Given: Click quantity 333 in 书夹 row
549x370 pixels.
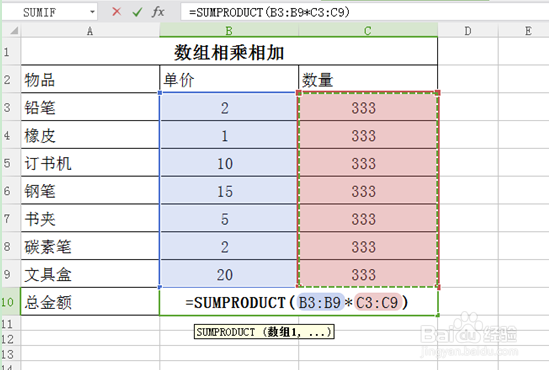Looking at the screenshot, I should (368, 218).
